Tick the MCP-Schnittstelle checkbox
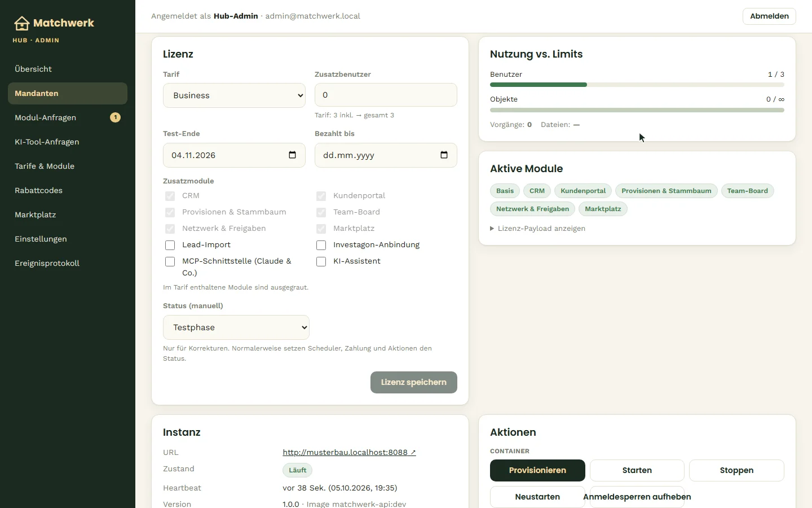This screenshot has width=812, height=508. [170, 261]
